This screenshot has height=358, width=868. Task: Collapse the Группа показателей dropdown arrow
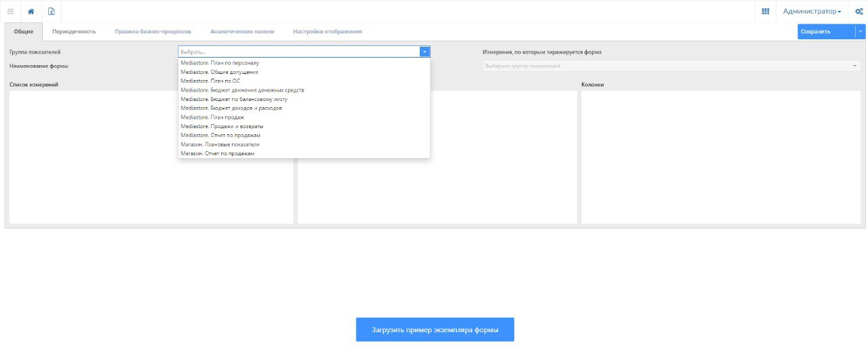pyautogui.click(x=425, y=52)
